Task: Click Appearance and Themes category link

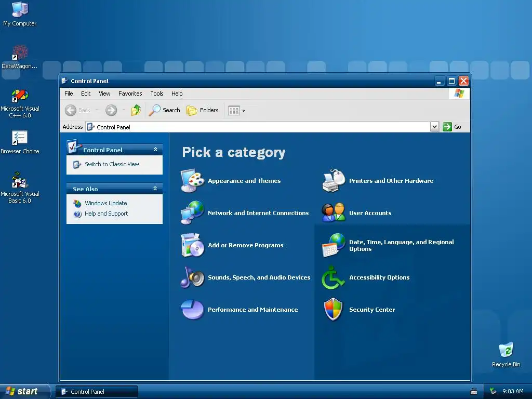Action: [x=244, y=181]
